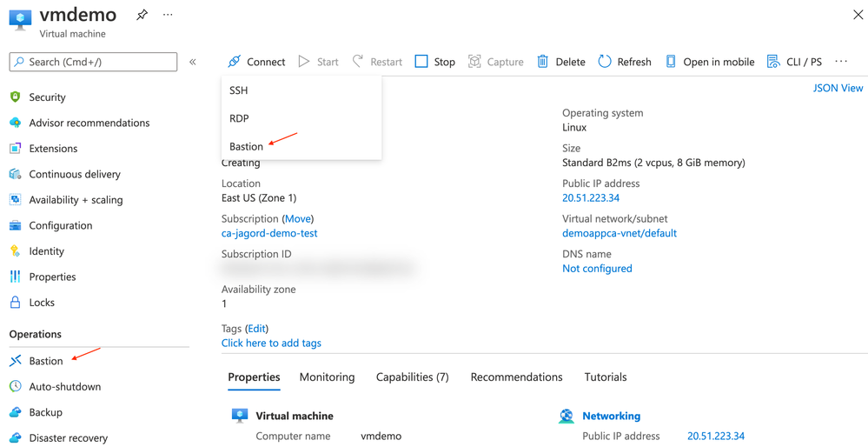Open the ca-jagord-demo-test subscription link
This screenshot has height=447, width=868.
point(269,233)
